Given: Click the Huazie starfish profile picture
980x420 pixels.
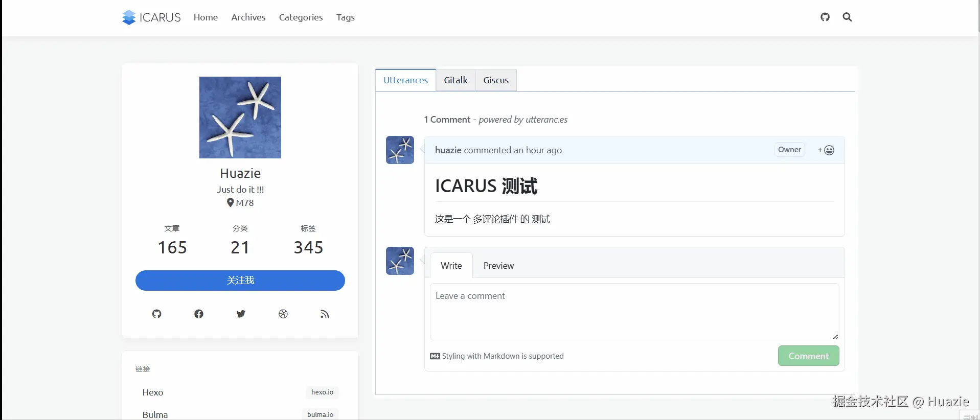Looking at the screenshot, I should 240,118.
